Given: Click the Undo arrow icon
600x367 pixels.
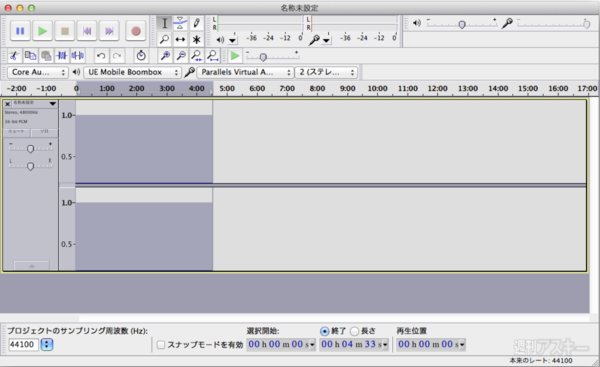Looking at the screenshot, I should (101, 56).
